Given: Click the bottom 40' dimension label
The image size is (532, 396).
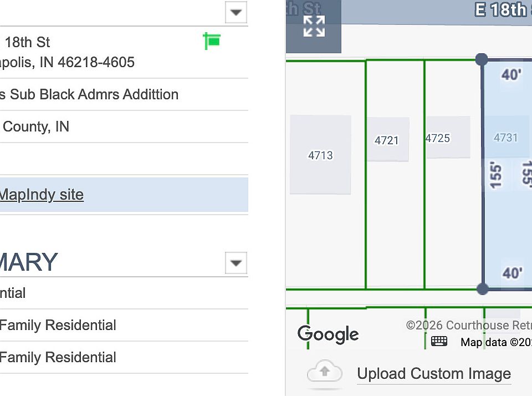Looking at the screenshot, I should [x=512, y=273].
